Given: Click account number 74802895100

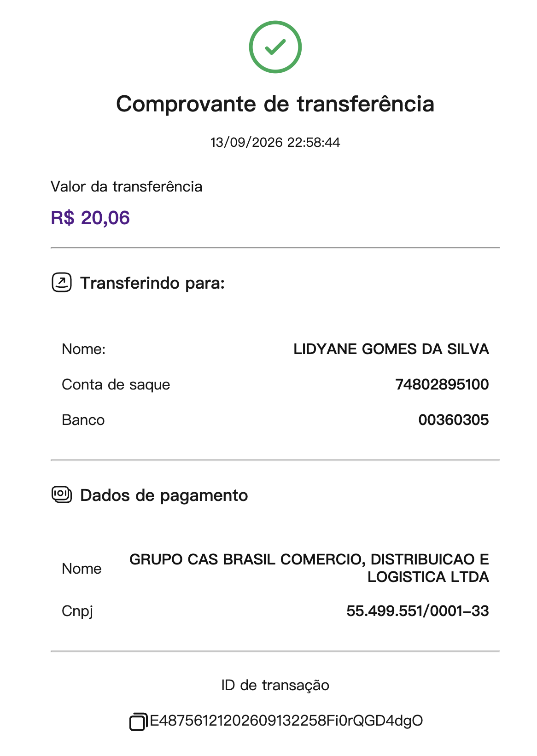Looking at the screenshot, I should pos(442,384).
